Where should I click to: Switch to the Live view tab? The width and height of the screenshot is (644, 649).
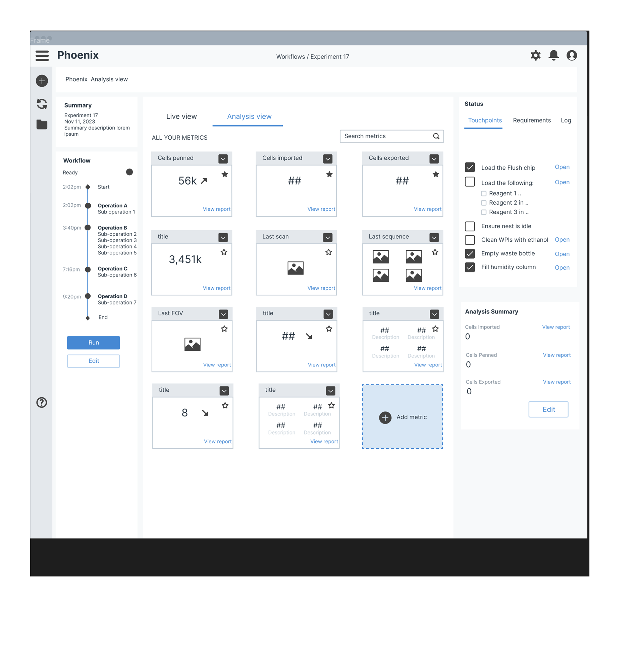click(x=181, y=116)
